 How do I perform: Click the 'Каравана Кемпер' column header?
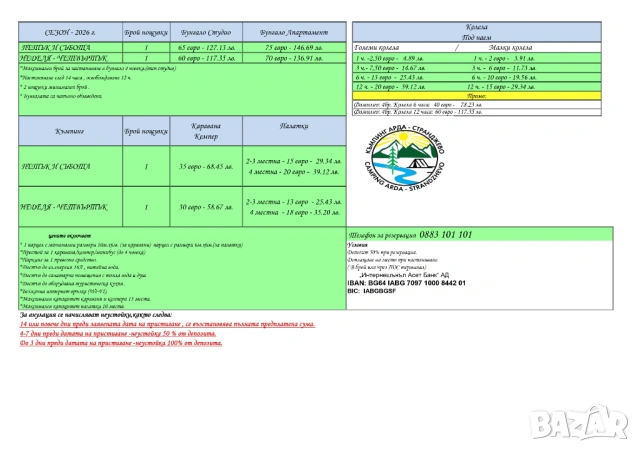pyautogui.click(x=206, y=131)
